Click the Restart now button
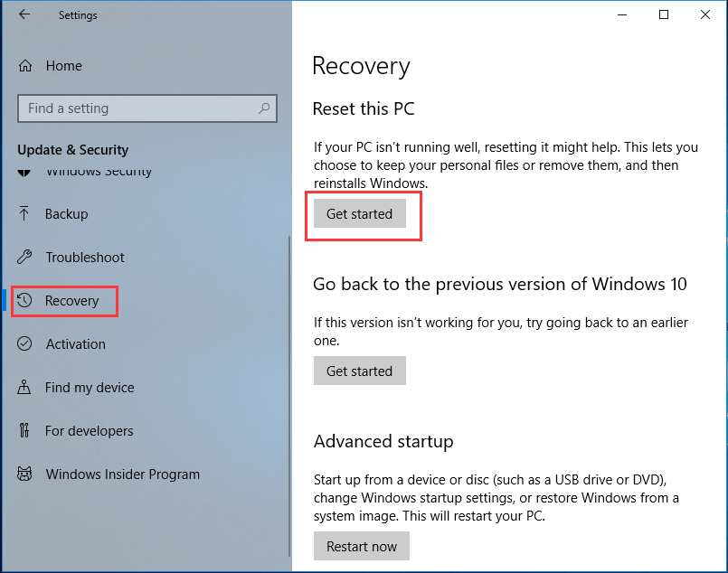The width and height of the screenshot is (728, 573). click(362, 546)
